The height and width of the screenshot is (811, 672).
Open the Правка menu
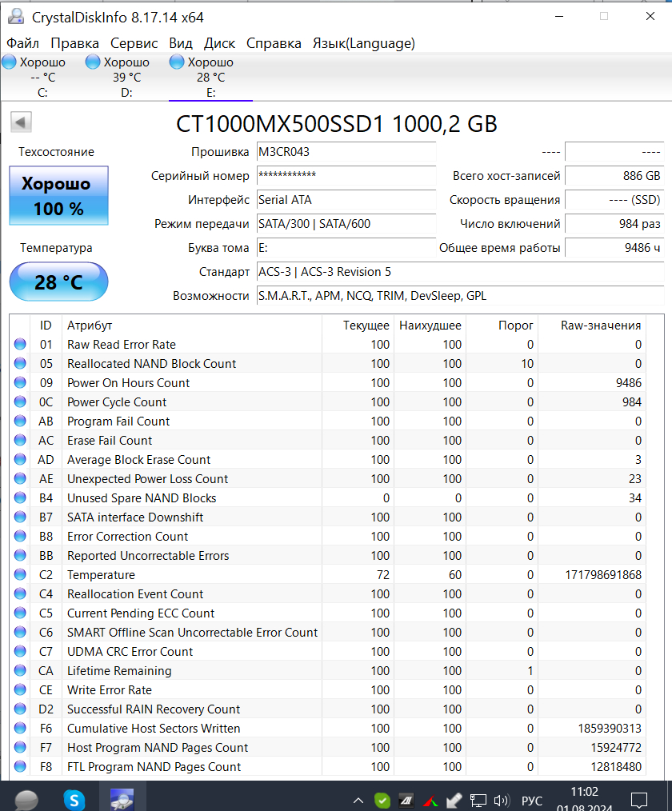pos(74,43)
